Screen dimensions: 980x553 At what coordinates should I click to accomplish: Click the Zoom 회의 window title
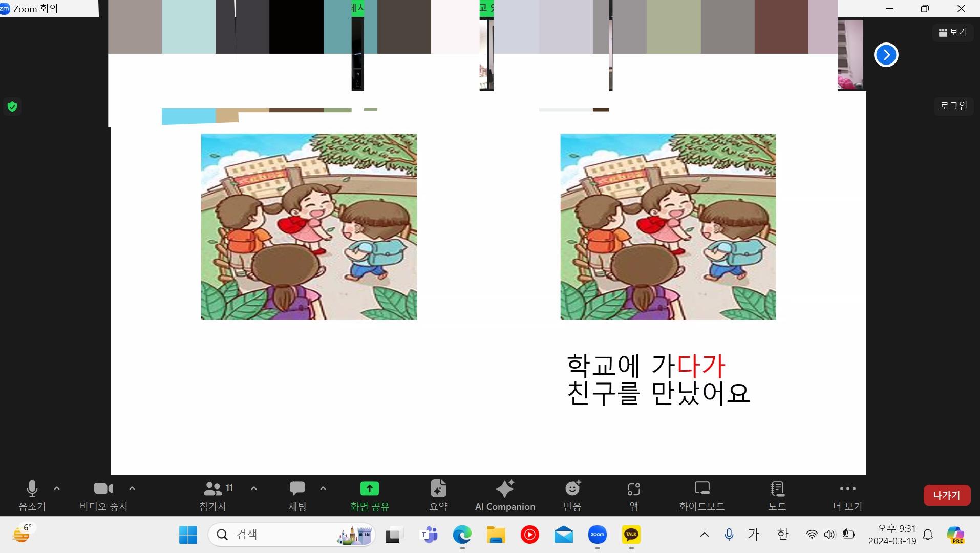[x=35, y=9]
